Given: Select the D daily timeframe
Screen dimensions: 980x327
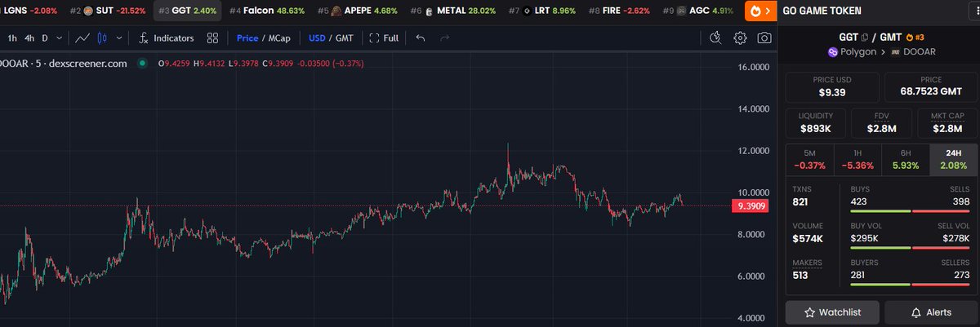Looking at the screenshot, I should tap(46, 38).
